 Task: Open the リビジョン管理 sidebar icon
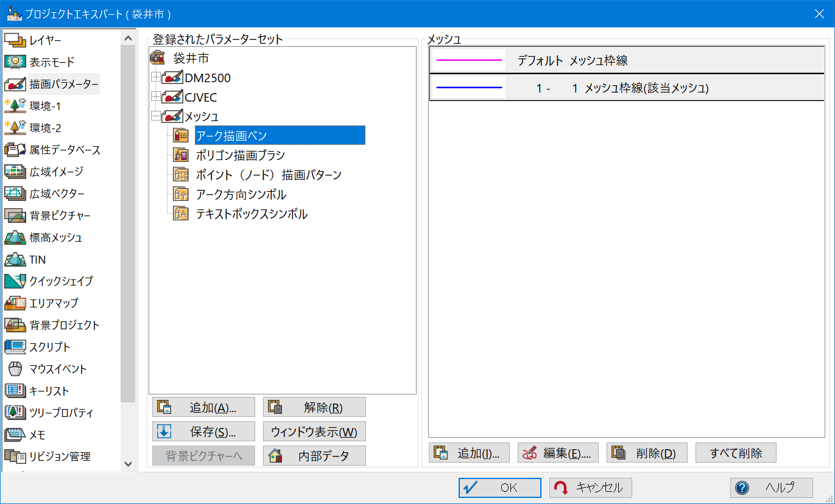(15, 457)
